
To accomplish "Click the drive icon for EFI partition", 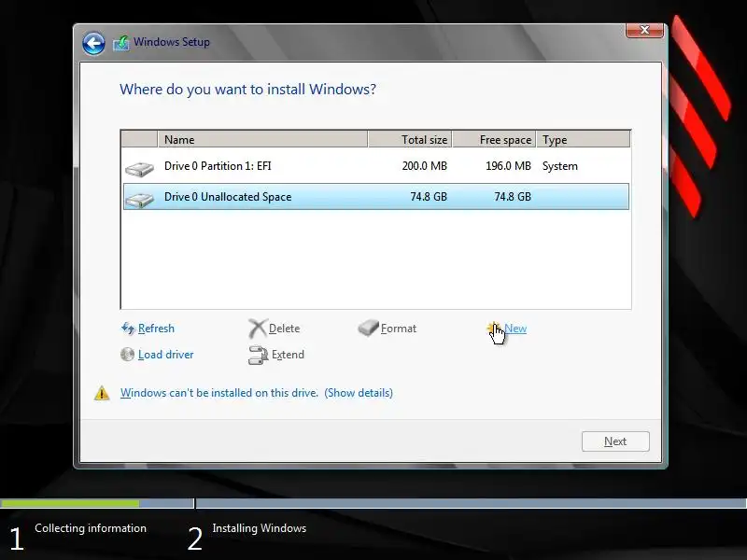I will 139,168.
